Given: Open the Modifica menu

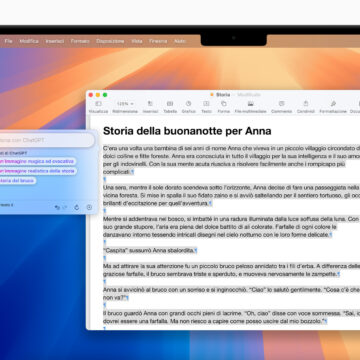Looking at the screenshot, I should 29,41.
